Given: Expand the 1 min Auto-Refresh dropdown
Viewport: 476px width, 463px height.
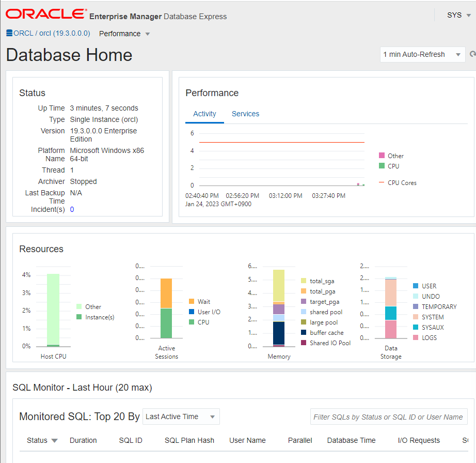Looking at the screenshot, I should pos(422,54).
